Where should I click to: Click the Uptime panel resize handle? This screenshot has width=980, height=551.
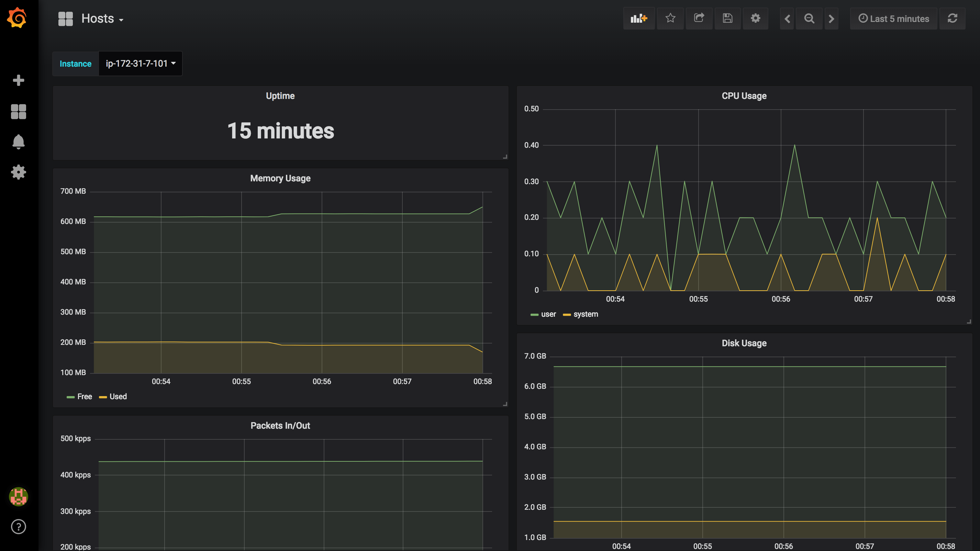(505, 157)
